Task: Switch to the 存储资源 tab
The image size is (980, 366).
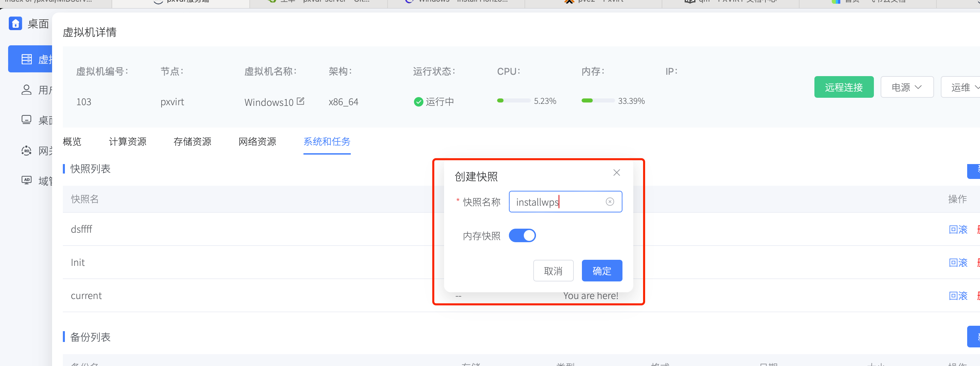Action: (192, 142)
